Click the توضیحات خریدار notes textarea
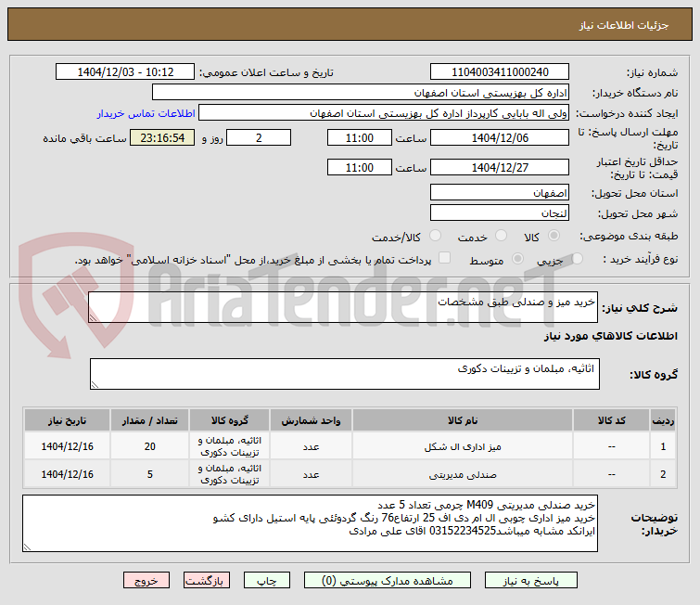700x605 pixels. tap(310, 523)
